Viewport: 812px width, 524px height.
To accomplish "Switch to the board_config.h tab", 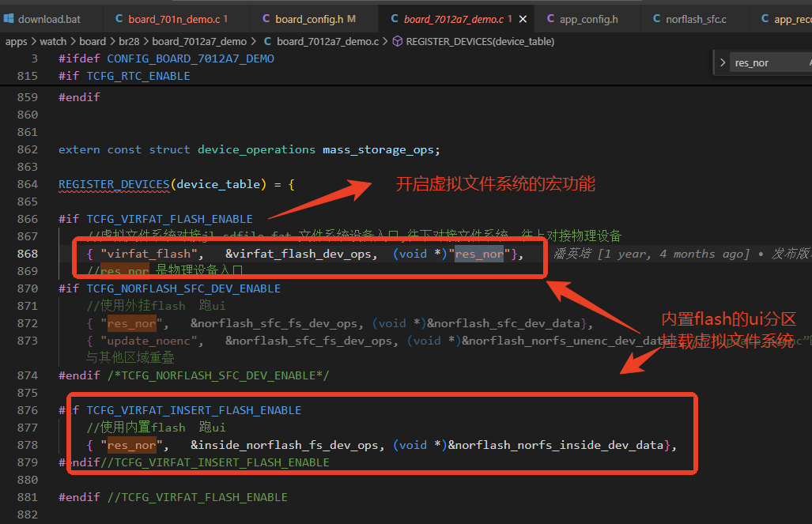I will (314, 19).
